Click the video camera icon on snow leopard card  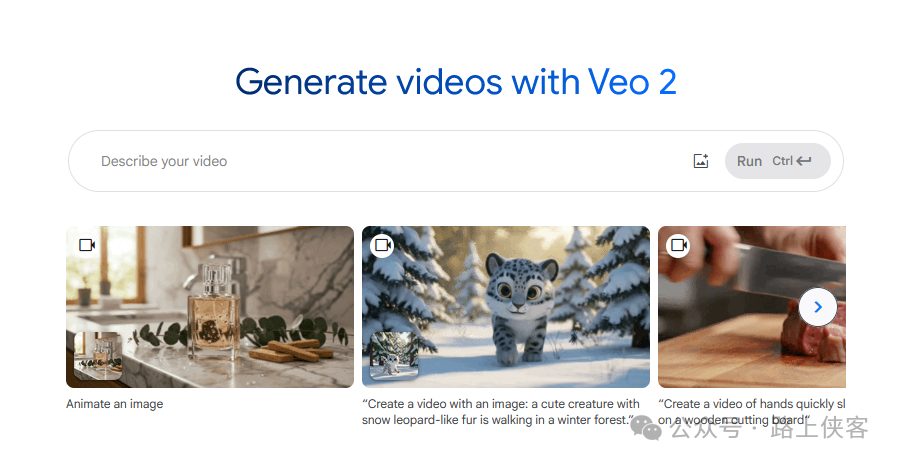pyautogui.click(x=382, y=246)
